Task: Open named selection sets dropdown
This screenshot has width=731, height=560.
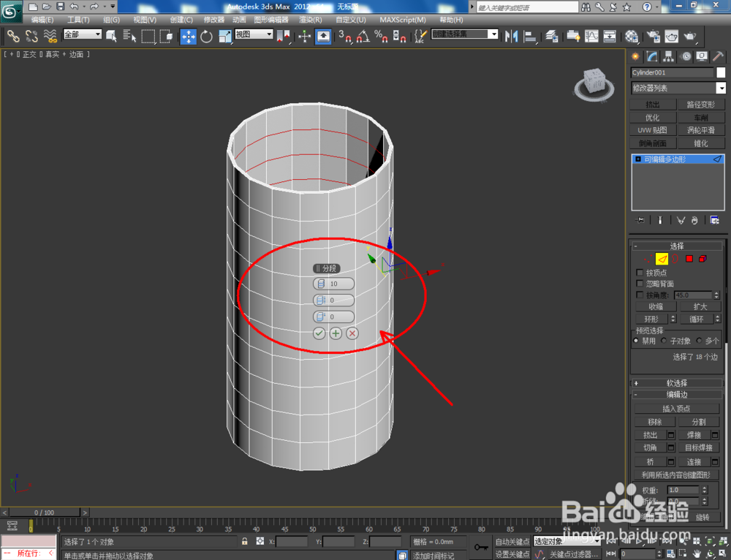Action: click(x=465, y=34)
